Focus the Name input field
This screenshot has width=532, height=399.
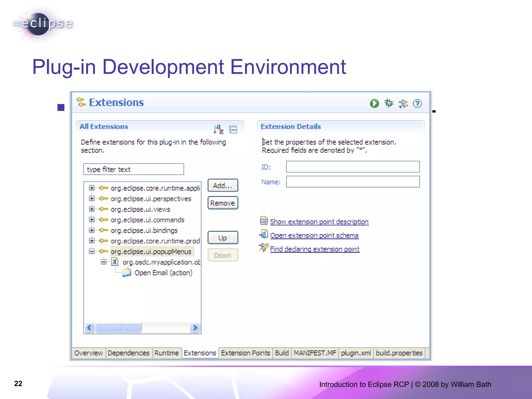353,182
